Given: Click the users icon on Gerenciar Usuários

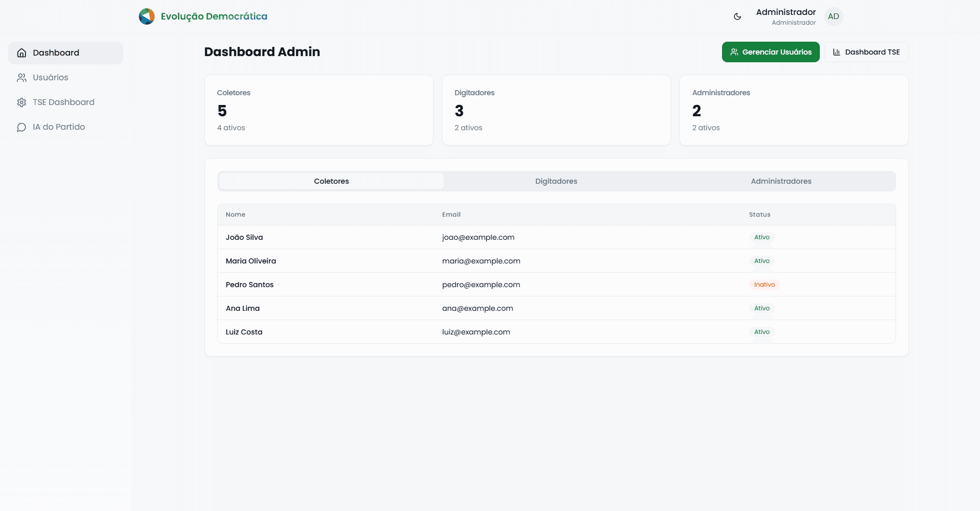Looking at the screenshot, I should pos(734,52).
